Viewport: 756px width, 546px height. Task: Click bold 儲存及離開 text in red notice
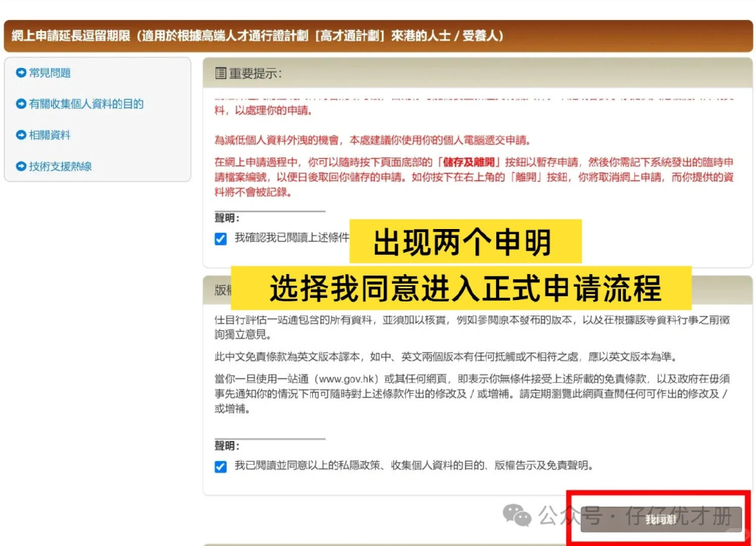(469, 162)
